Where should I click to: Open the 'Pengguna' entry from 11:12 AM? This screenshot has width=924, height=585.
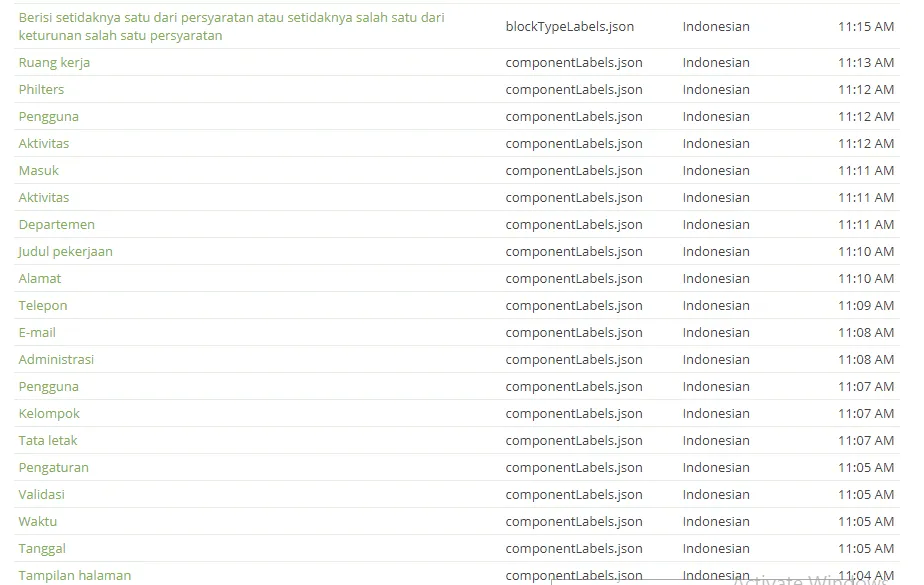click(x=48, y=117)
